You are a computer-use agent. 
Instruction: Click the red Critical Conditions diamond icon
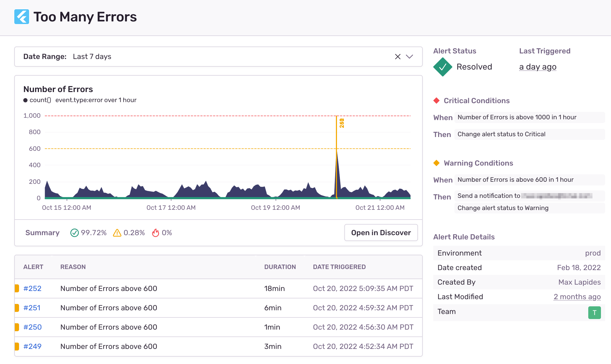(436, 101)
